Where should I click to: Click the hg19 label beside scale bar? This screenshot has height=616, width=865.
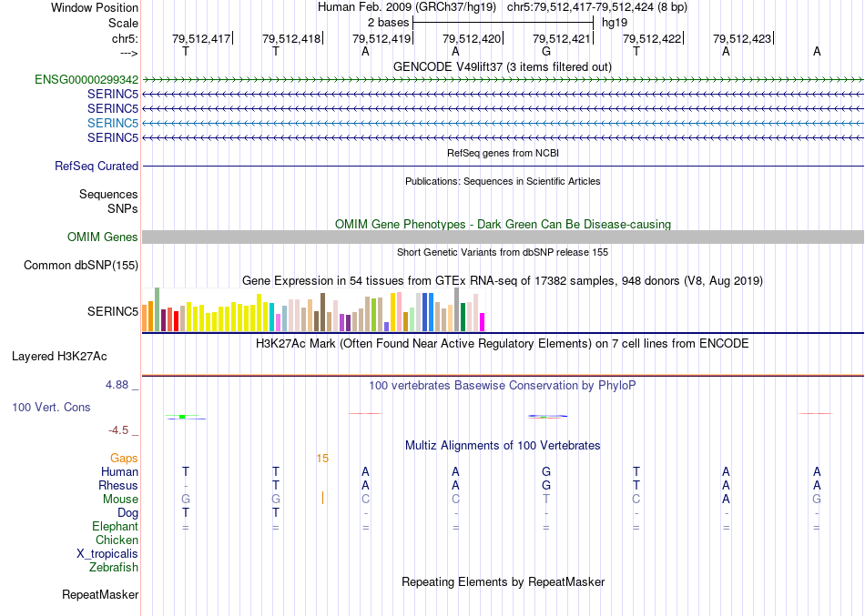pos(615,23)
